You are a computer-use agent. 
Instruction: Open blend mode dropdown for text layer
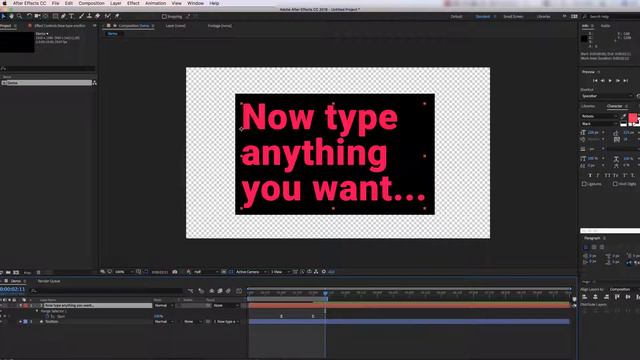point(163,305)
